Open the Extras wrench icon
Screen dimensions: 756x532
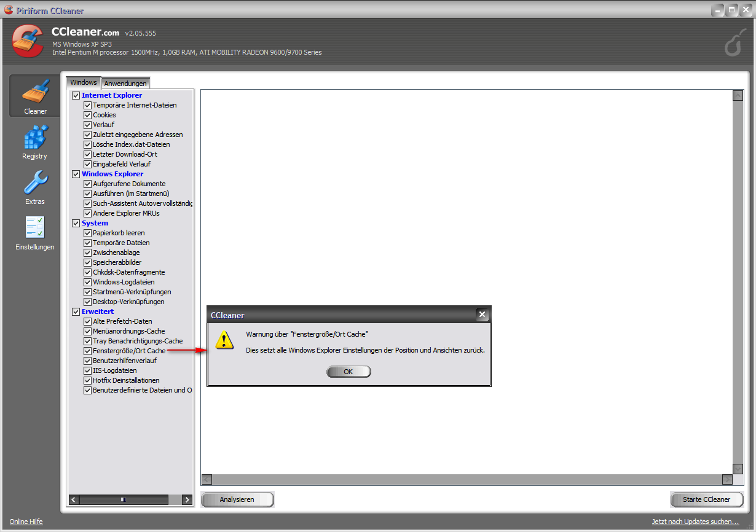35,182
